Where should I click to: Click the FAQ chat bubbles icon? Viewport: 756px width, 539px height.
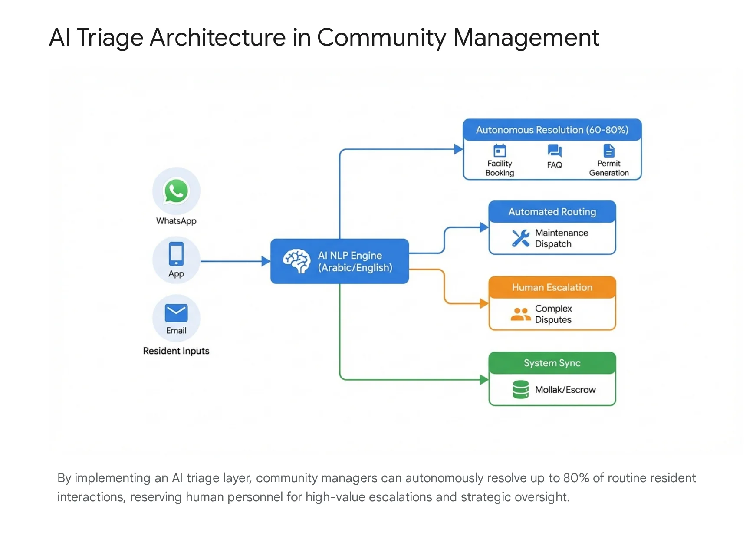point(555,151)
